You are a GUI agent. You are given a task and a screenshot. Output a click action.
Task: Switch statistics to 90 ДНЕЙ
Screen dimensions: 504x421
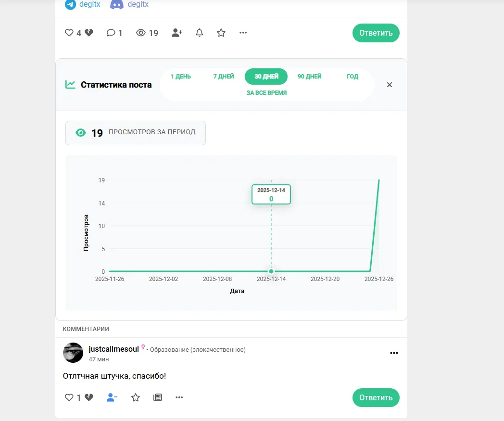(309, 77)
